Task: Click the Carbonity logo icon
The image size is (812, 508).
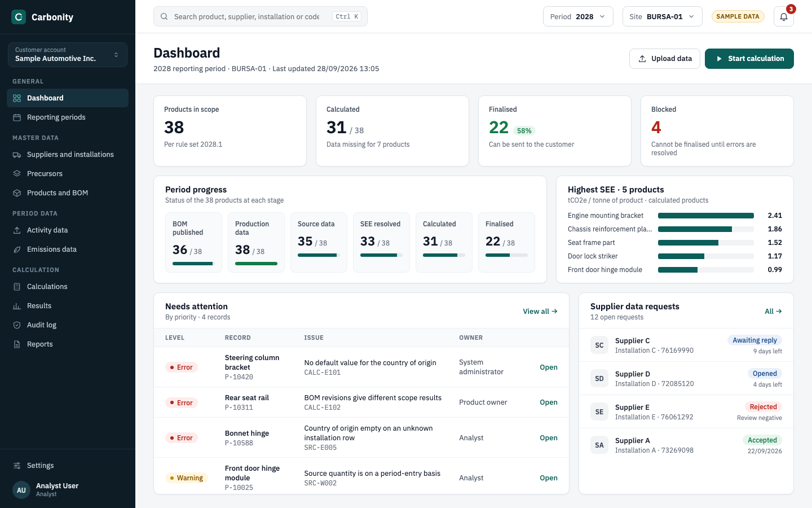Action: coord(19,17)
